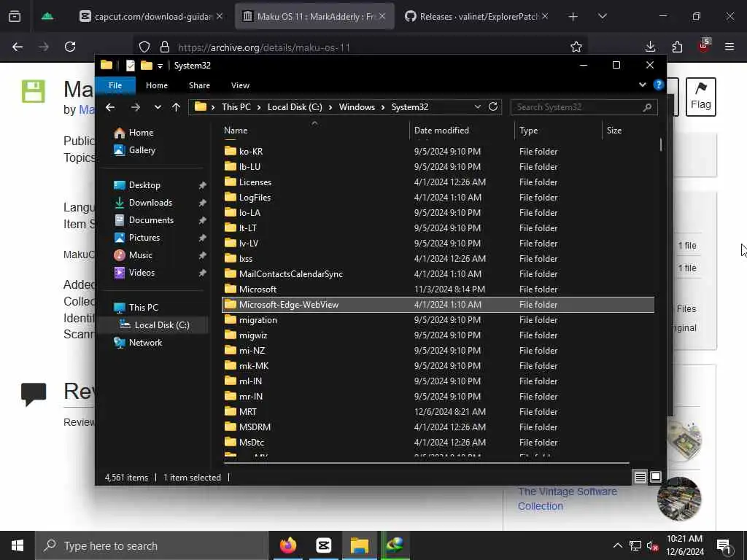This screenshot has width=747, height=560.
Task: Open Windows Start menu
Action: tap(18, 545)
